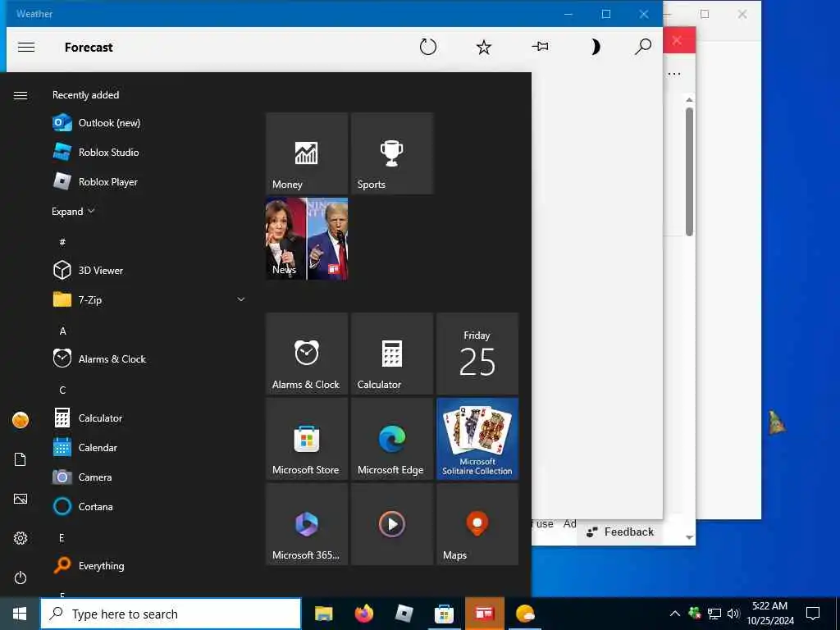The width and height of the screenshot is (840, 630).
Task: Open the Power options button
Action: click(21, 577)
